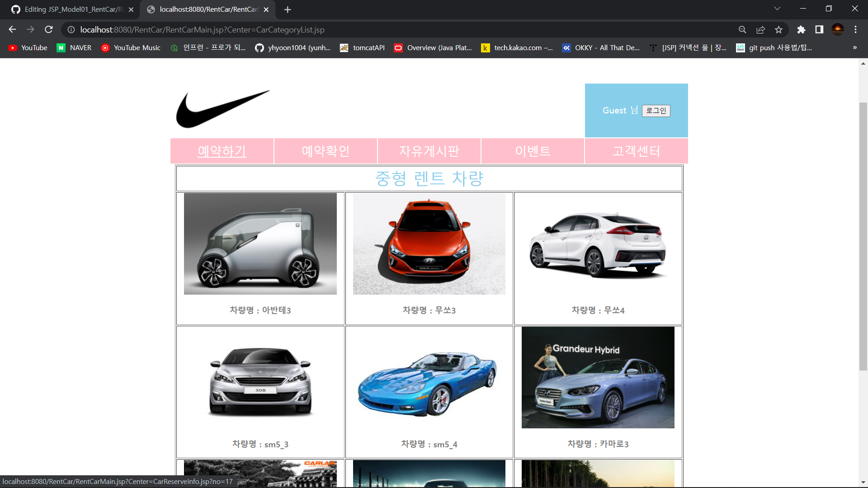Click the 무쏘3 car thumbnail
The height and width of the screenshot is (488, 868).
[x=429, y=244]
